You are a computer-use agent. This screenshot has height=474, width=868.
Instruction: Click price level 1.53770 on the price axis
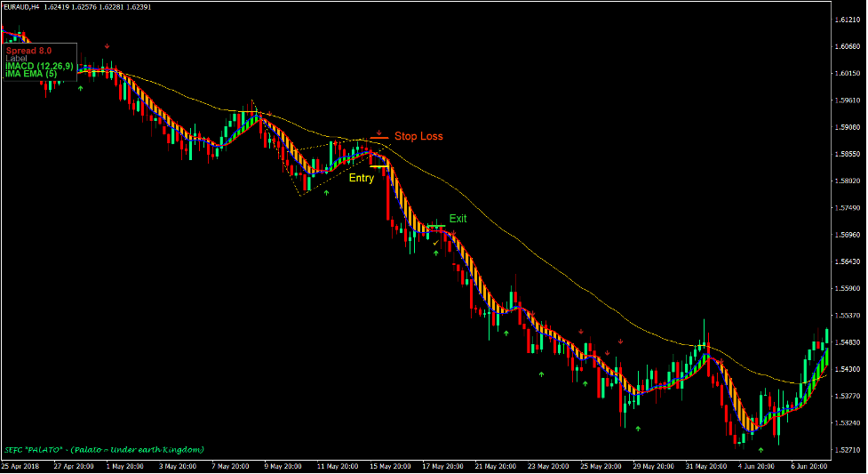pyautogui.click(x=847, y=397)
